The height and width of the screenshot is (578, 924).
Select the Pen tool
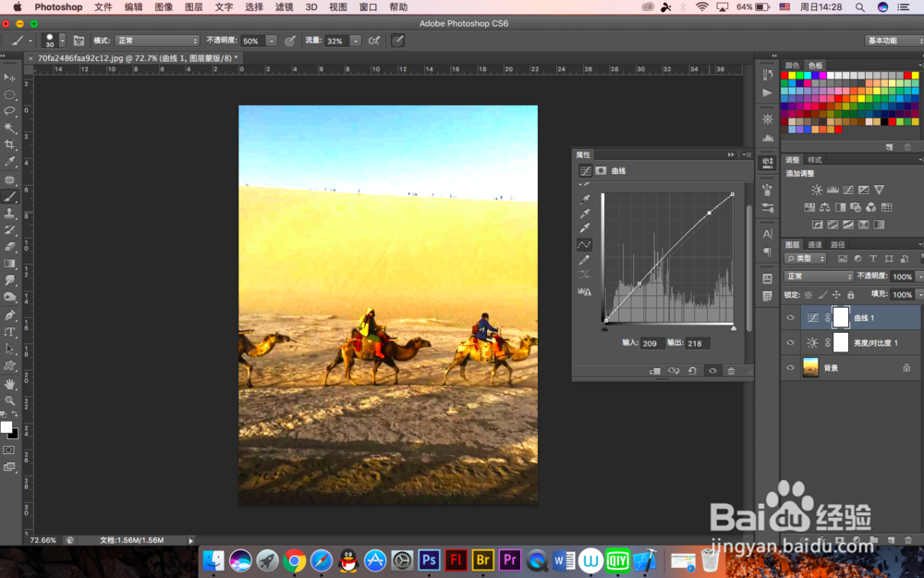10,315
